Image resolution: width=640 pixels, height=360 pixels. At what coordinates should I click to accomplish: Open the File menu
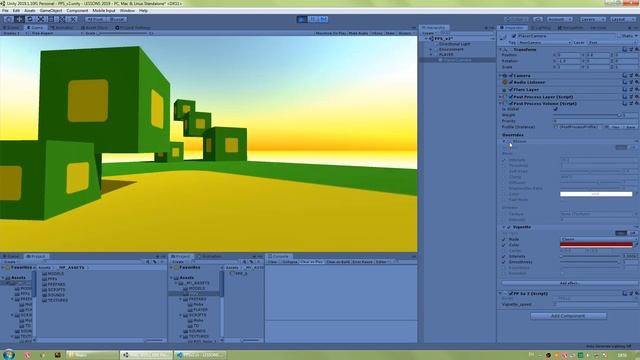(5, 11)
